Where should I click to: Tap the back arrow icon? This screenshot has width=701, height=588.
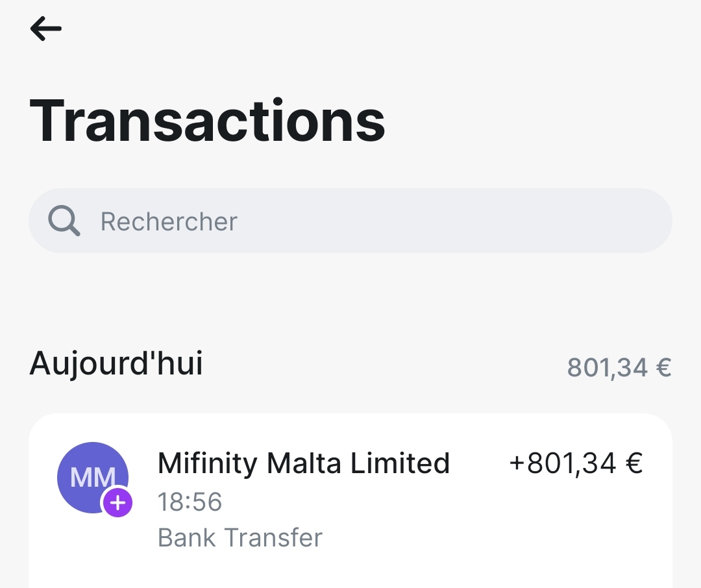click(x=45, y=29)
